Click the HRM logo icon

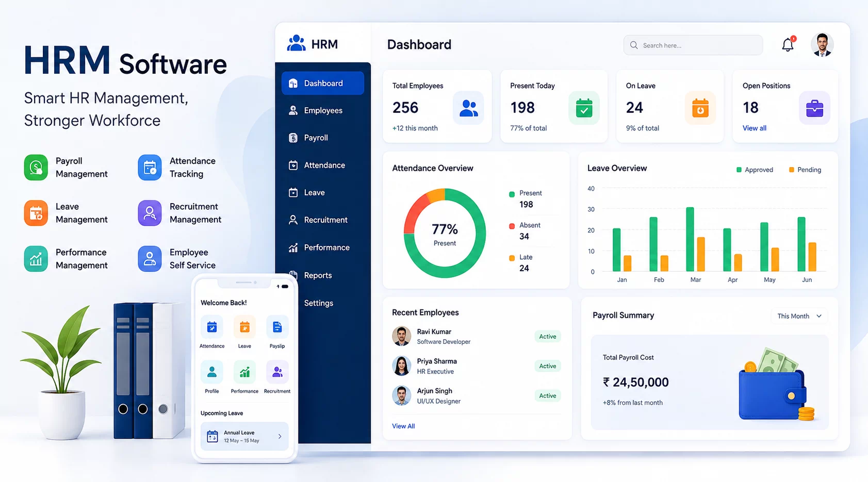[296, 43]
